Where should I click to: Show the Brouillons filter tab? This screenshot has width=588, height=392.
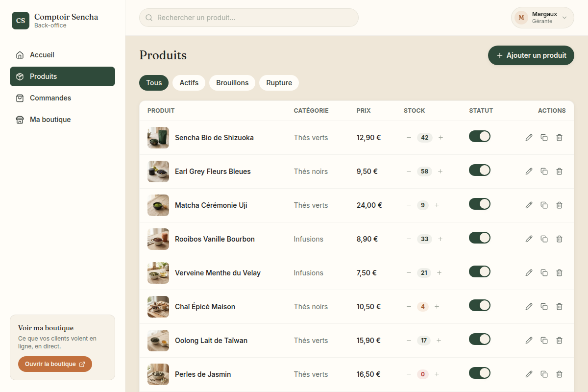tap(232, 83)
